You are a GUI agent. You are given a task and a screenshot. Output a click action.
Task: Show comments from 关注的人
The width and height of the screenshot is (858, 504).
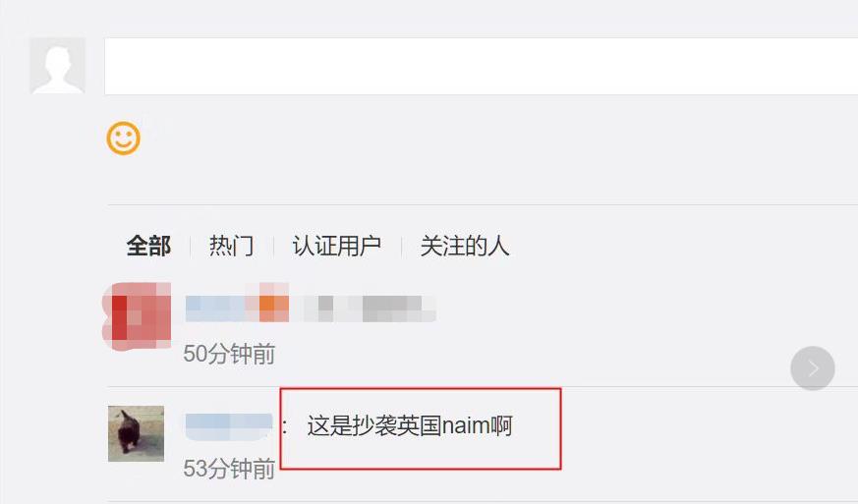pos(465,246)
